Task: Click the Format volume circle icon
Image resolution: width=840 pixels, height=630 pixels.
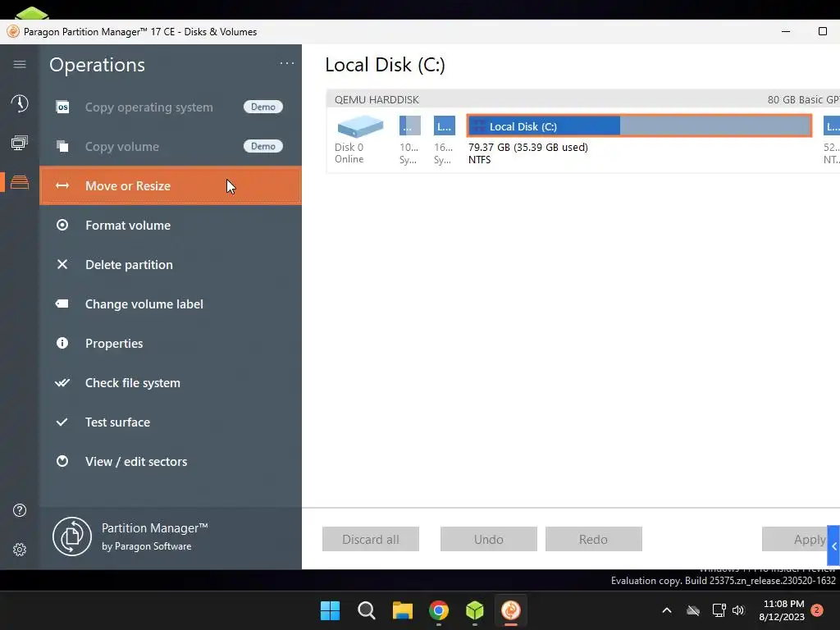Action: (x=62, y=225)
